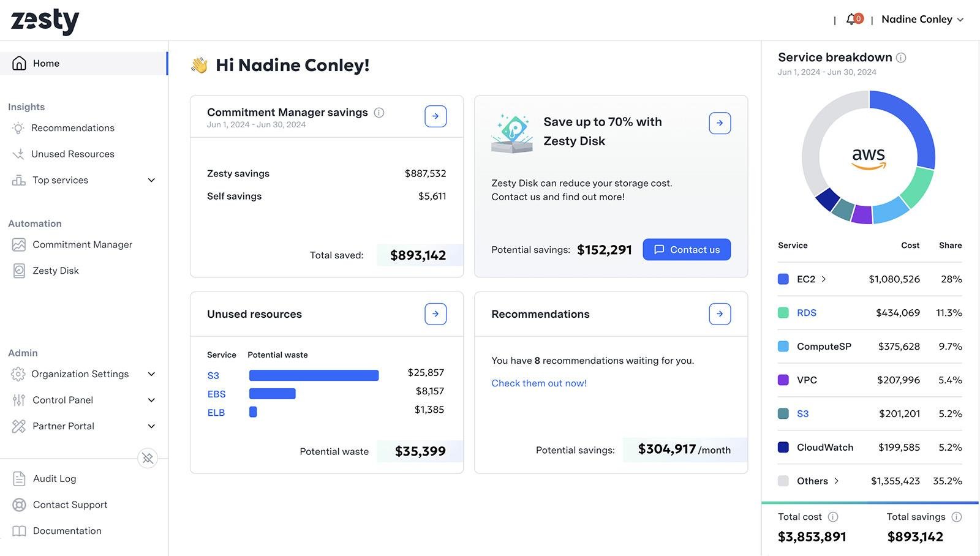Expand the Top services menu
The height and width of the screenshot is (556, 980).
pyautogui.click(x=151, y=180)
